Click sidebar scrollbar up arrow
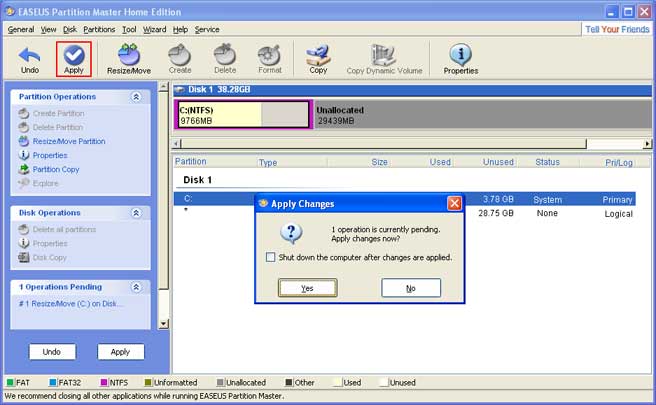 164,87
